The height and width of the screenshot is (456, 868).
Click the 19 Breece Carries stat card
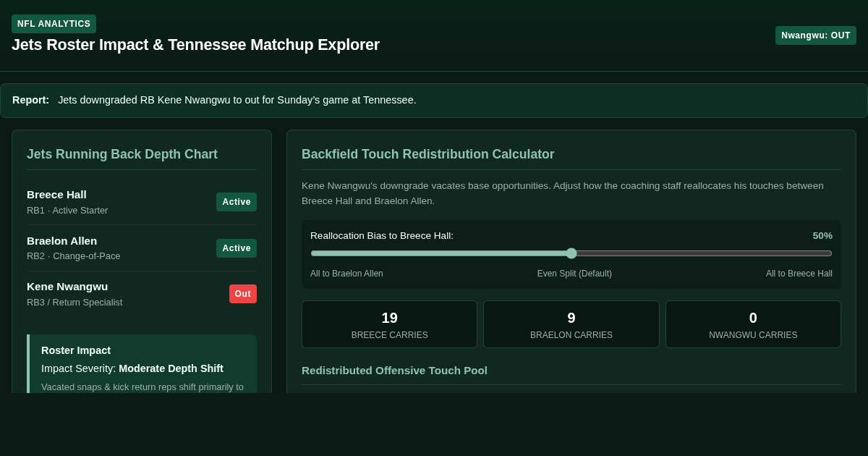pyautogui.click(x=389, y=324)
